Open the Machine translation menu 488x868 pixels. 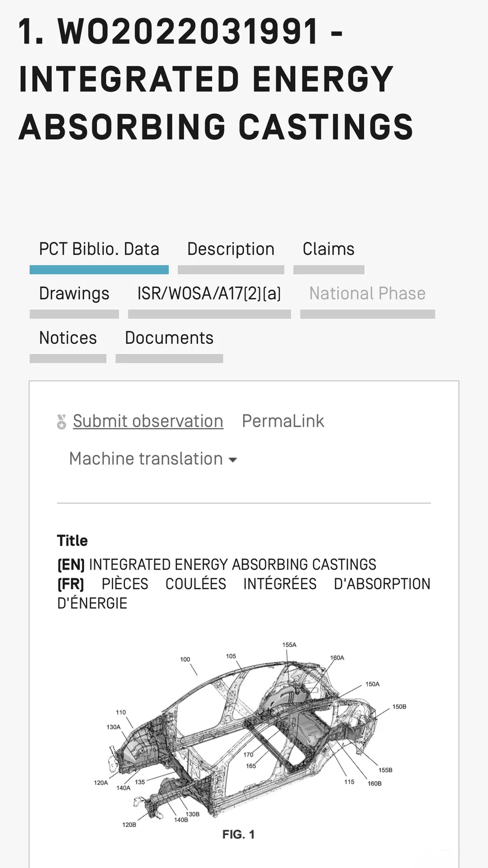point(146,459)
